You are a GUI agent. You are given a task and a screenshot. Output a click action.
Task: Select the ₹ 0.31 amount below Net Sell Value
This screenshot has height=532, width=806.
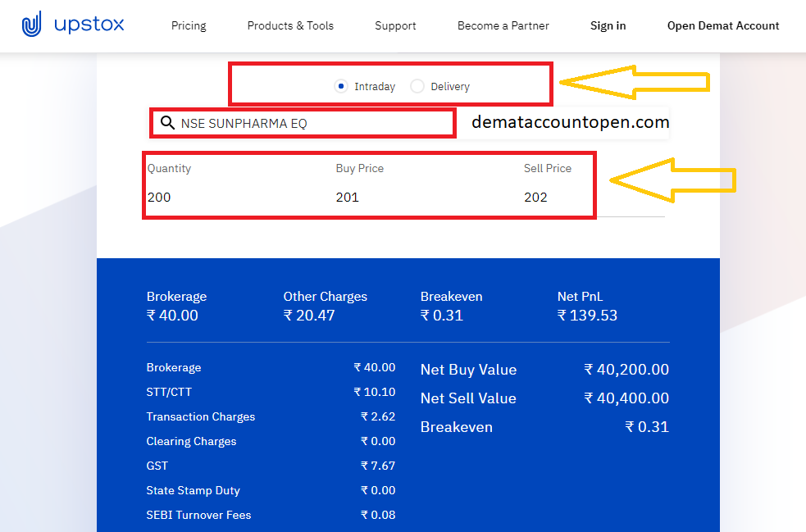click(647, 427)
